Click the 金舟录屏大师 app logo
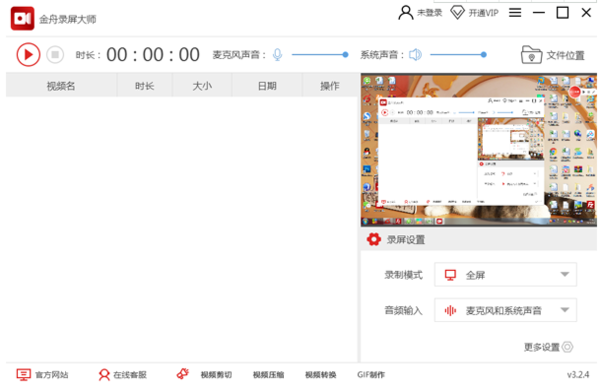The width and height of the screenshot is (600, 389). click(22, 18)
